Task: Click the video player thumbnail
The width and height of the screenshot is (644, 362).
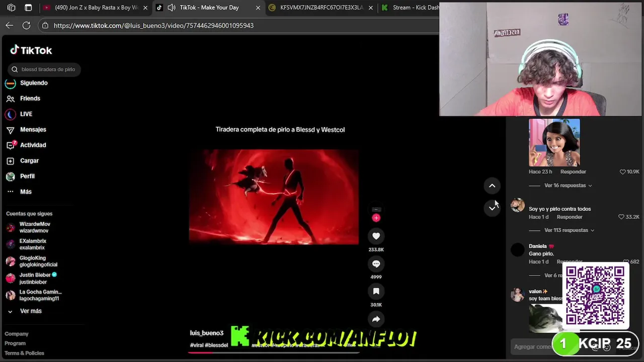Action: 274,197
